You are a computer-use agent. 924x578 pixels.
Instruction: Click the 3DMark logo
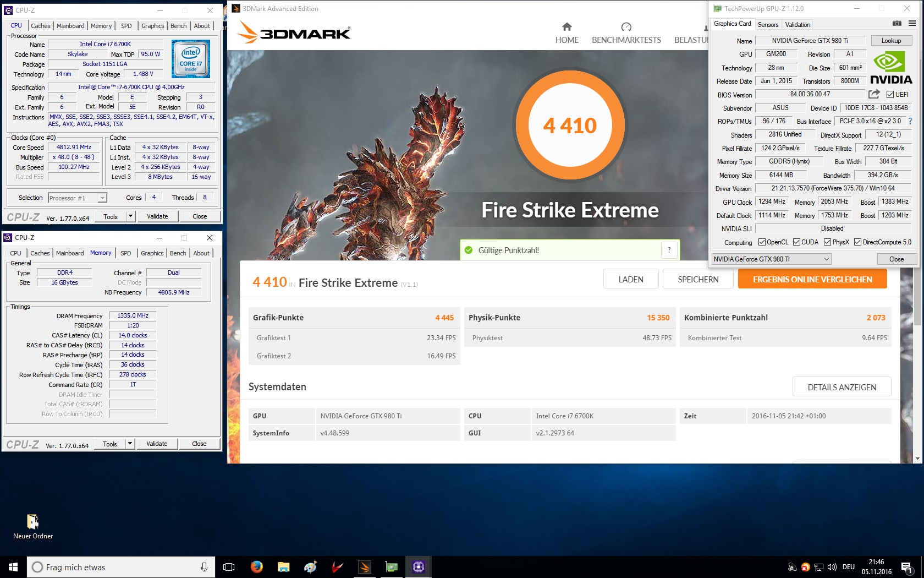coord(294,32)
